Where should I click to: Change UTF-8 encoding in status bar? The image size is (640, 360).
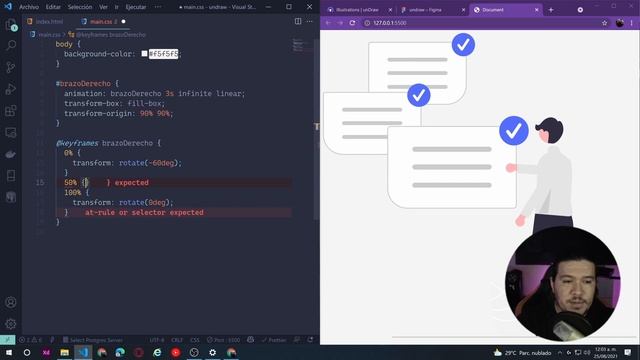[157, 340]
